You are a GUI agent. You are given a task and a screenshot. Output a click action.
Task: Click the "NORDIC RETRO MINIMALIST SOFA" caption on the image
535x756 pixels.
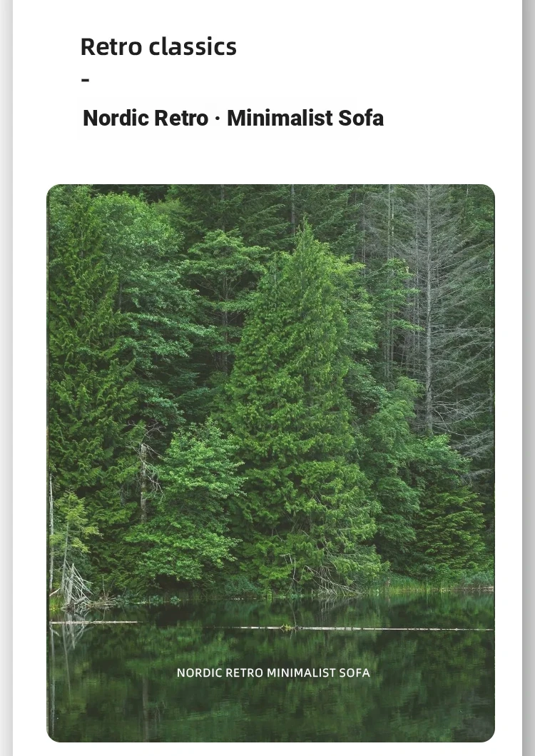click(273, 672)
